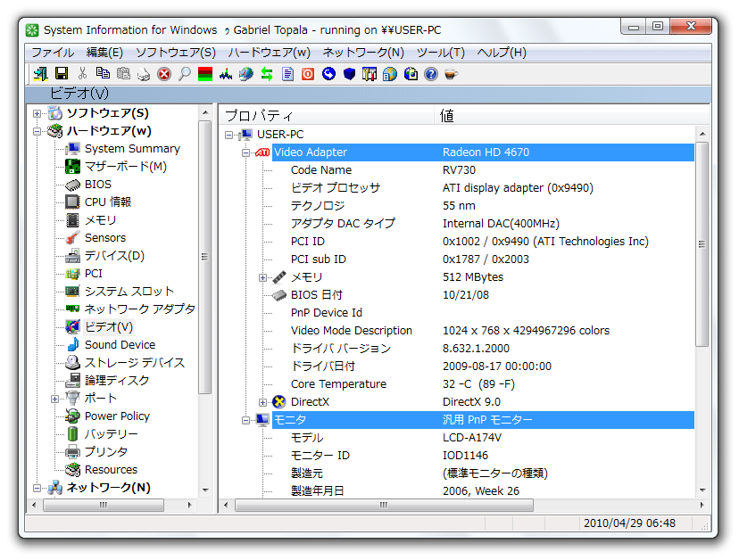
Task: Click the properties pane horizontal scrollbar thumb
Action: [x=384, y=506]
